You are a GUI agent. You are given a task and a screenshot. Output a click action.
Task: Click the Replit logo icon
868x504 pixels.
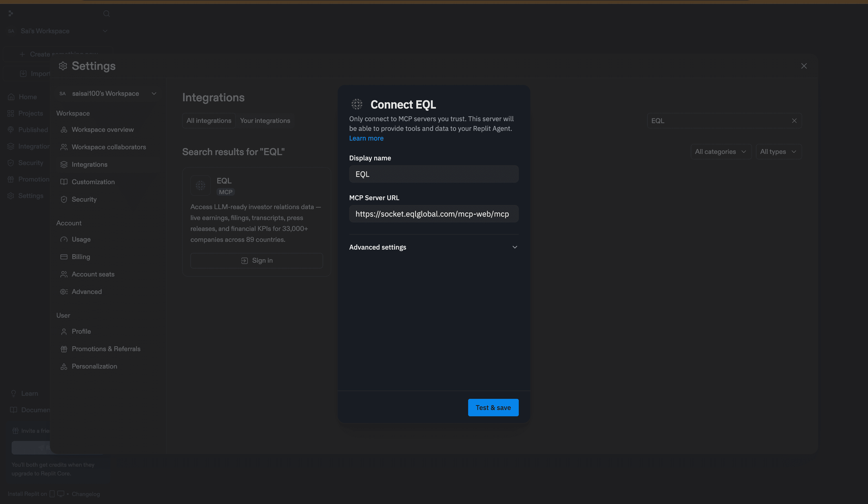11,13
